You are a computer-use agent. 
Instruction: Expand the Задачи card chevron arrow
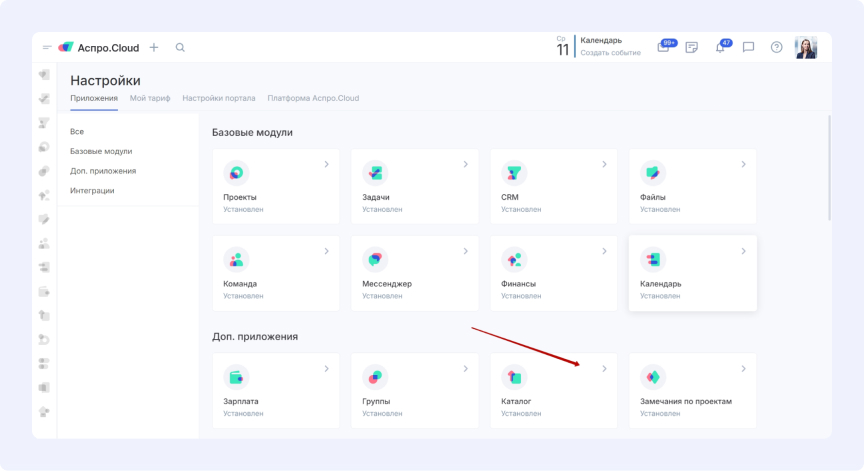pyautogui.click(x=465, y=164)
